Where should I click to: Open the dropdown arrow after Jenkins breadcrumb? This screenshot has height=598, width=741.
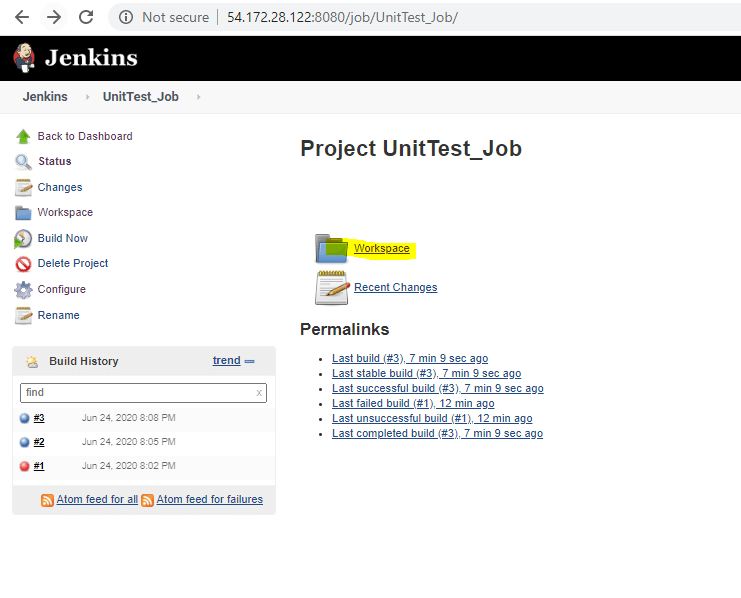click(87, 97)
